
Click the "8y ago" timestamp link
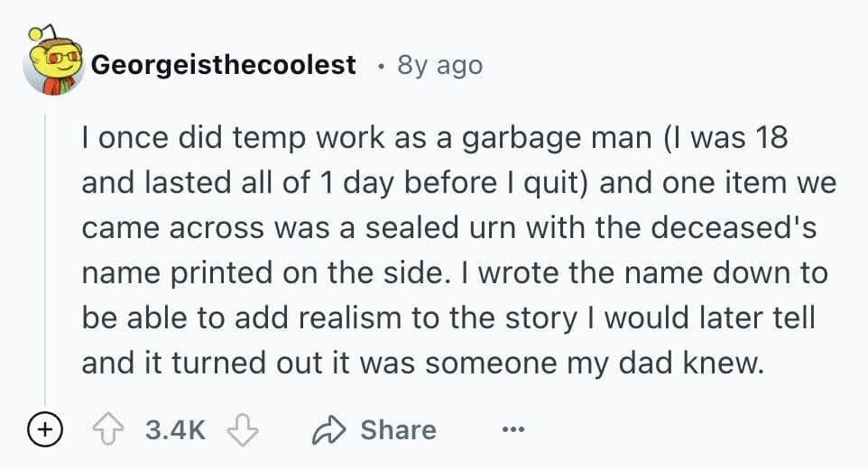[439, 65]
